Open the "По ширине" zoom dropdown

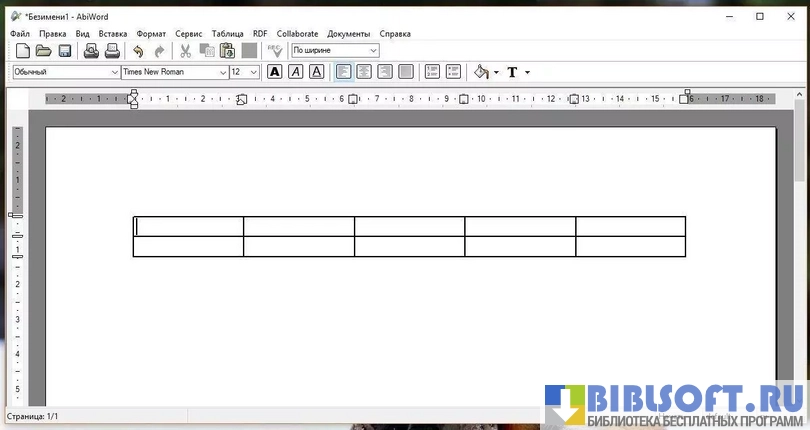click(x=373, y=51)
